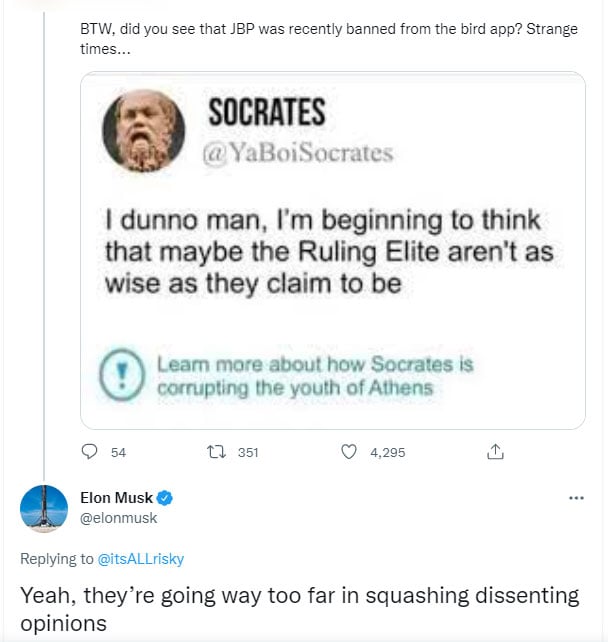This screenshot has width=608, height=642.
Task: Click the @YaBoiSocrates handle
Action: coord(297,153)
